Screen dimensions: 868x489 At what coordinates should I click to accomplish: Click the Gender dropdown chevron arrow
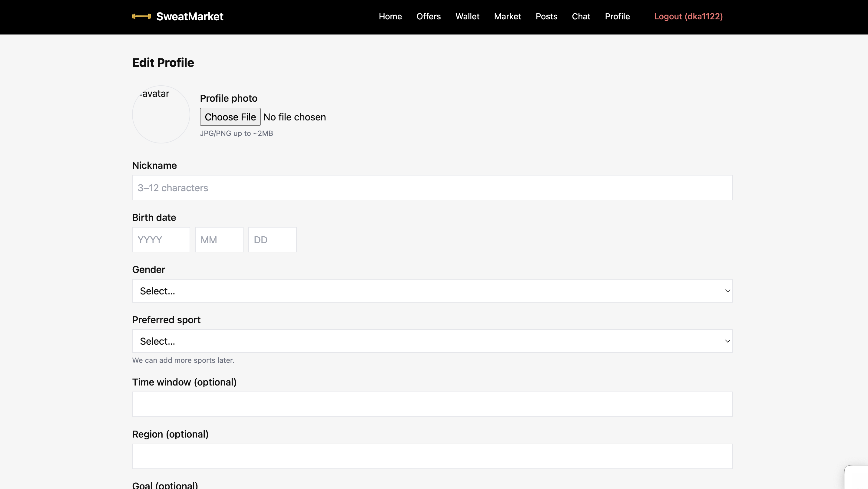[727, 290]
